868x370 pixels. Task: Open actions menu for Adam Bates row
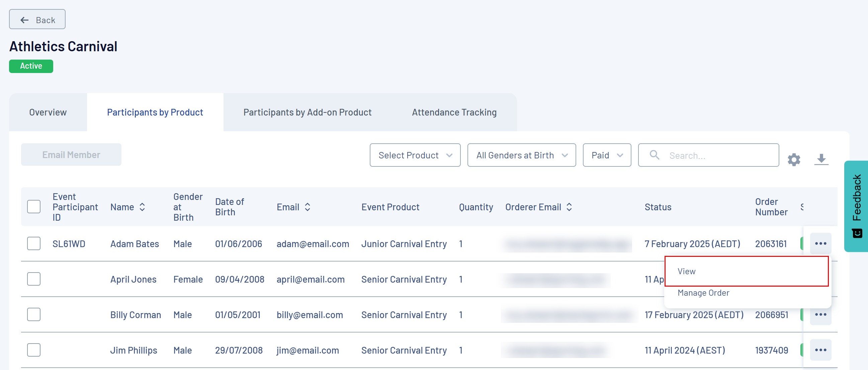coord(820,243)
